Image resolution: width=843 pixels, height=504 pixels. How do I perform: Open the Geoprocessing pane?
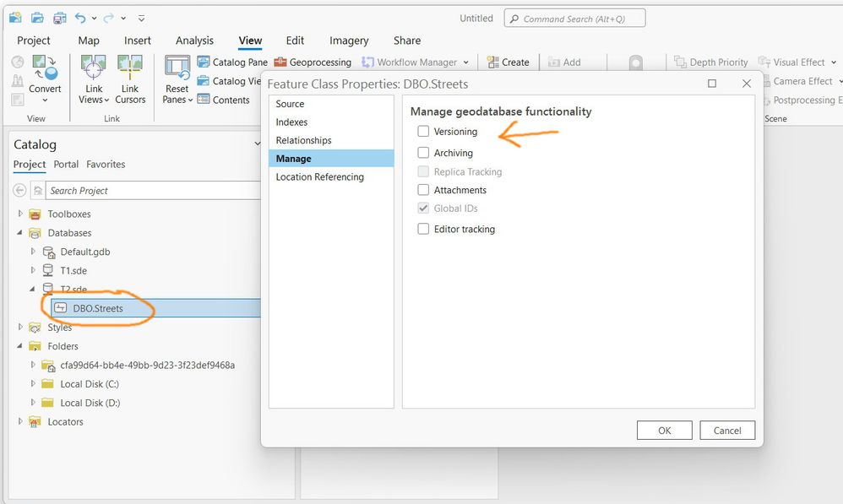pos(313,62)
